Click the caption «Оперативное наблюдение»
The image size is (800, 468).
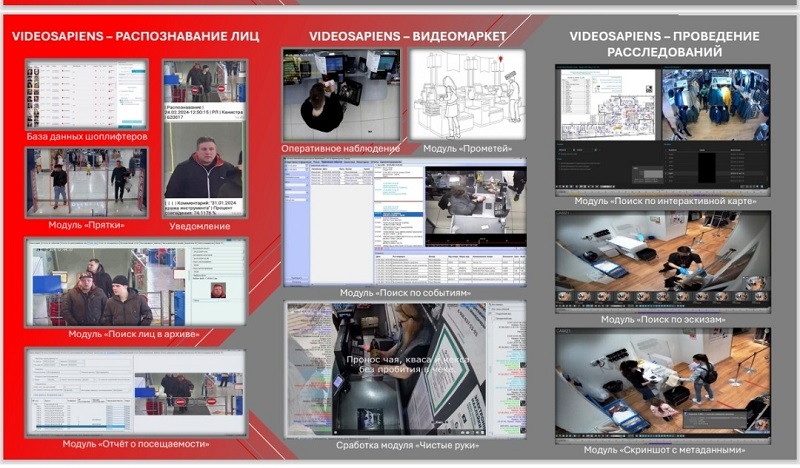click(x=340, y=149)
